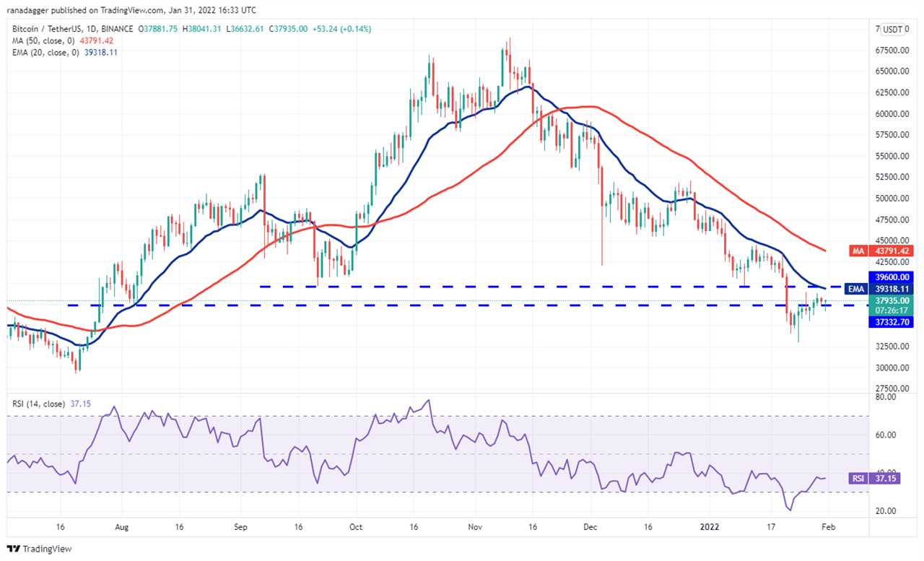This screenshot has width=924, height=561.
Task: Click the Sep label on time axis
Action: (241, 528)
